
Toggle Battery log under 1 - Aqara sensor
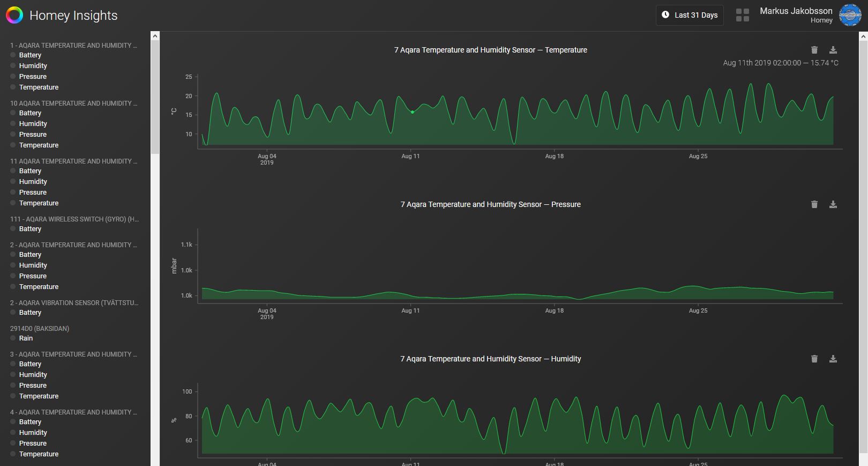tap(26, 55)
